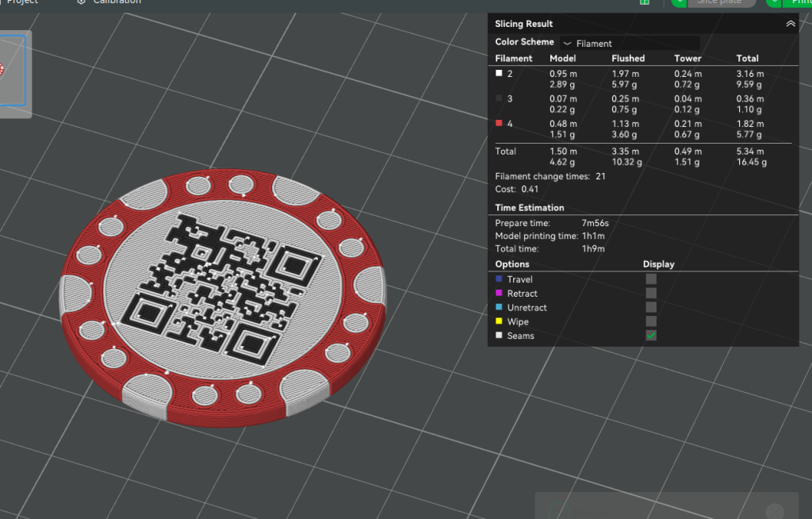812x519 pixels.
Task: Enable Wipe display checkbox
Action: tap(651, 321)
